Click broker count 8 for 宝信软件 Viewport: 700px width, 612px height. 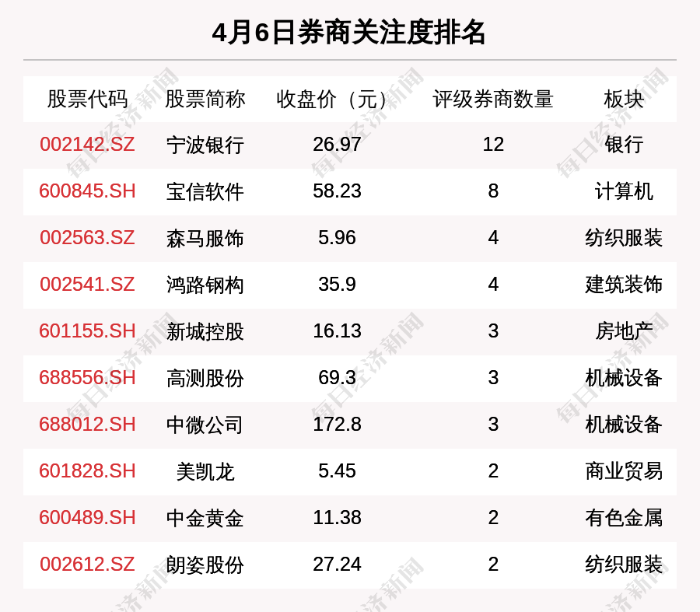click(x=493, y=191)
